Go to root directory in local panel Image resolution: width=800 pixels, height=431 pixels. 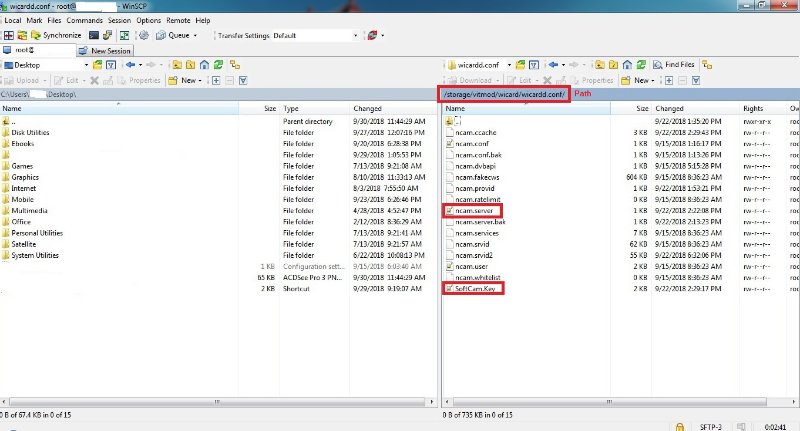coord(191,65)
